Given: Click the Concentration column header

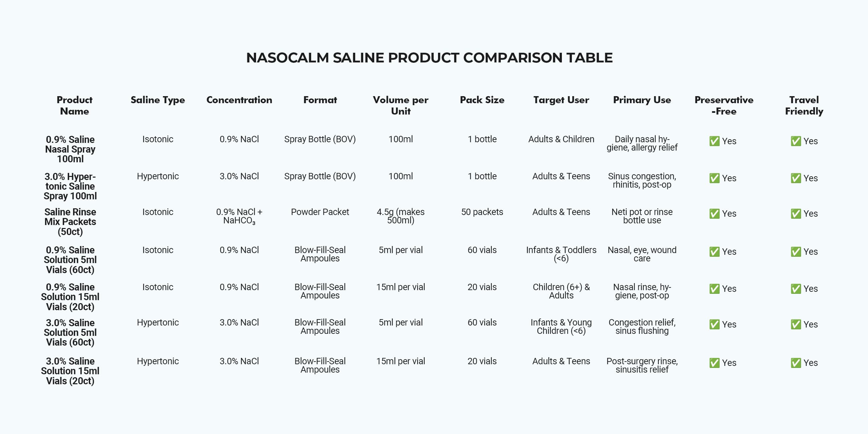Looking at the screenshot, I should click(x=239, y=100).
